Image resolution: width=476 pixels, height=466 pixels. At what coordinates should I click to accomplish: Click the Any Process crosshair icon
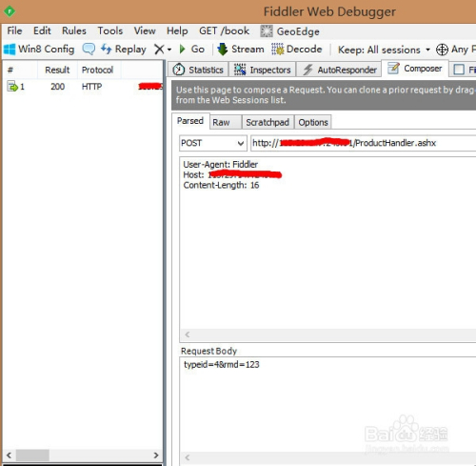(x=442, y=50)
